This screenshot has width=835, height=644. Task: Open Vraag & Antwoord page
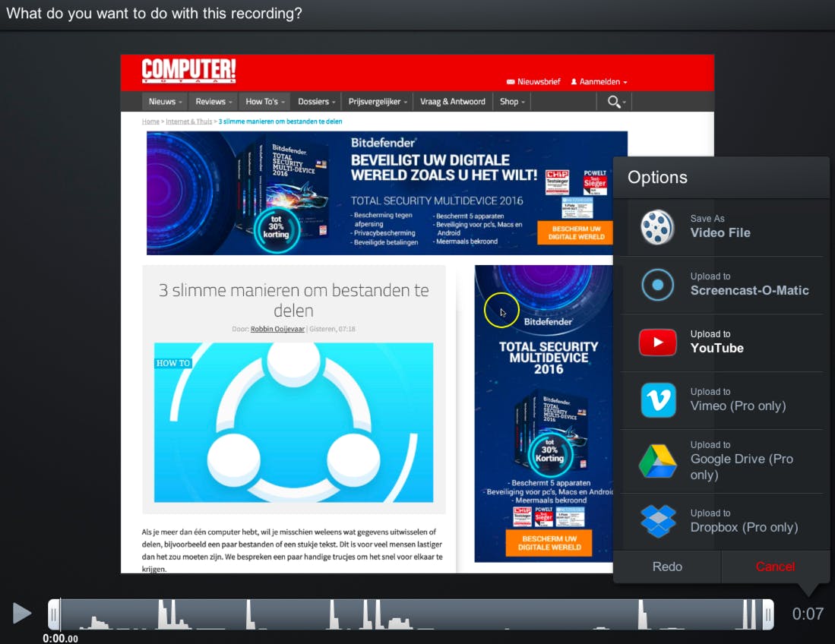pos(453,102)
